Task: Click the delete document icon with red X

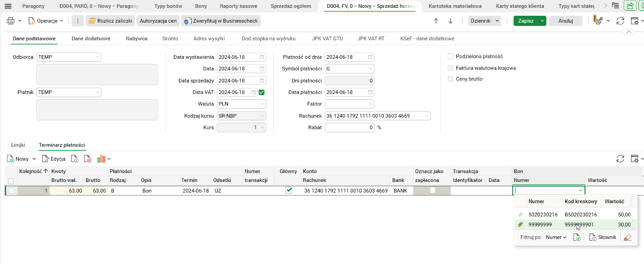Action: click(88, 159)
